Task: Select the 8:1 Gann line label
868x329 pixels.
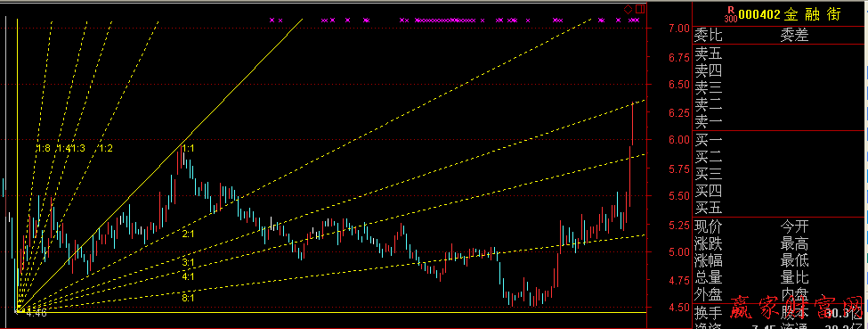Action: click(x=188, y=298)
